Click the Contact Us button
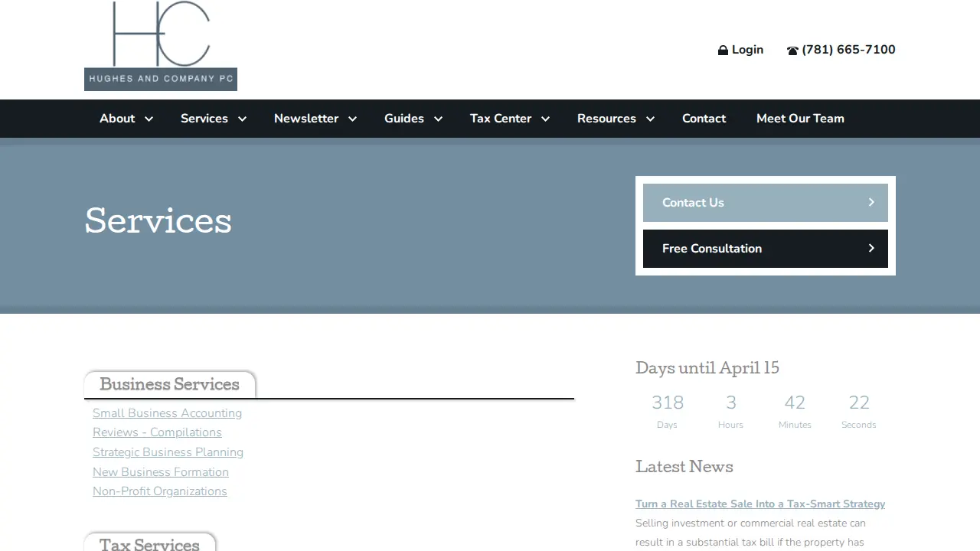Screen dimensions: 980x551 (766, 203)
